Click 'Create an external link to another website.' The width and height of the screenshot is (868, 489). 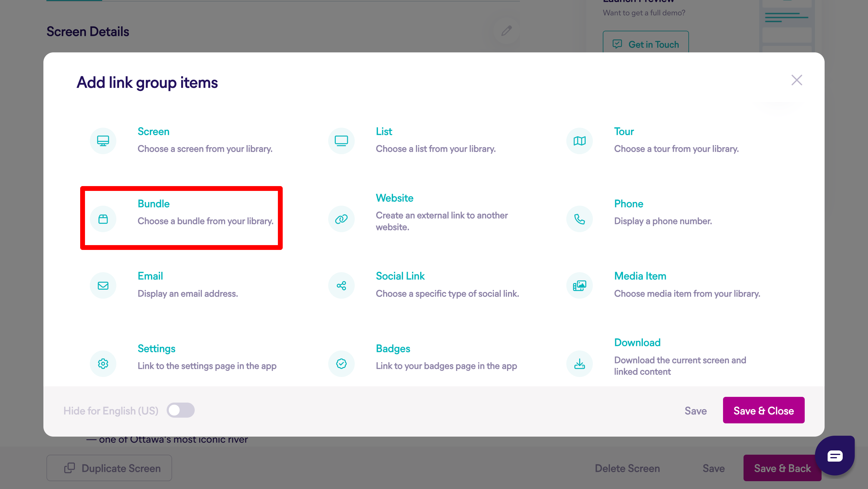coord(442,221)
